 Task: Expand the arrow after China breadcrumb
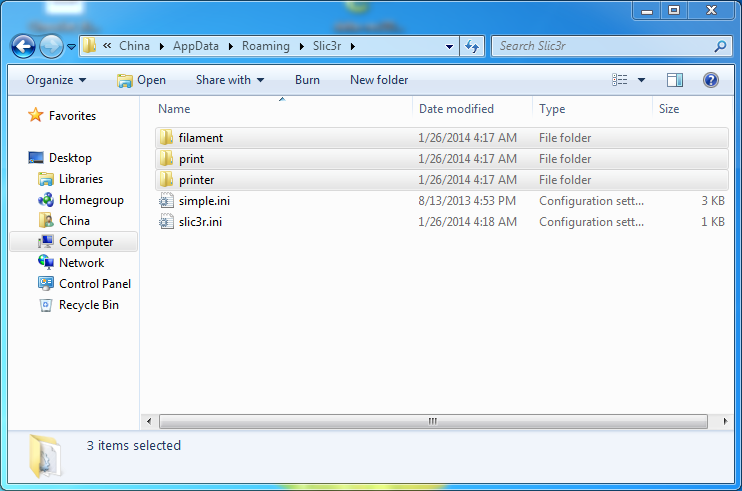coord(162,46)
